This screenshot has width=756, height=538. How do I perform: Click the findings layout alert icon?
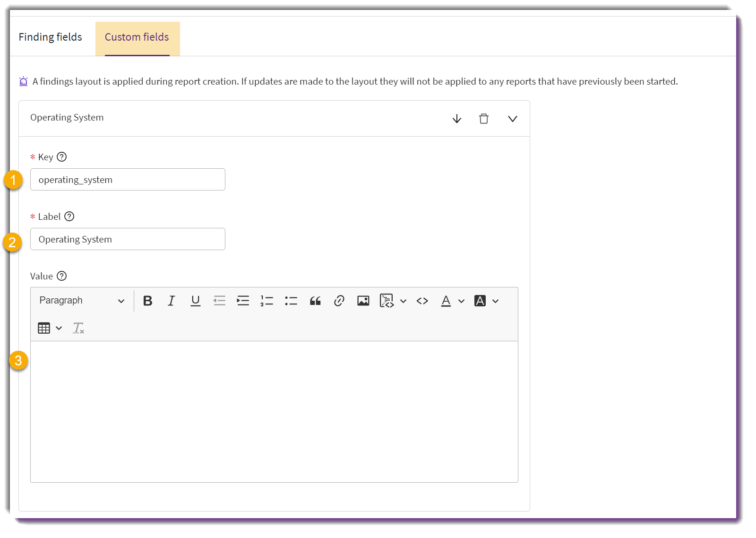23,81
